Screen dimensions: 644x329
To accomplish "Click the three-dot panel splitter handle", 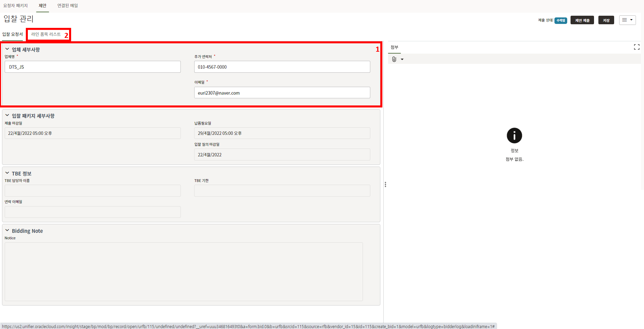I will 385,185.
